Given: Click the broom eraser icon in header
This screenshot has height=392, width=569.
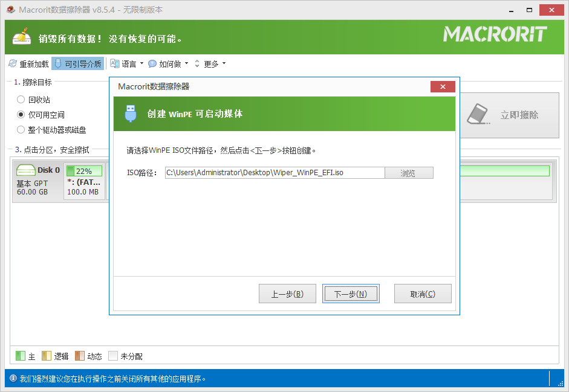Looking at the screenshot, I should pyautogui.click(x=22, y=36).
